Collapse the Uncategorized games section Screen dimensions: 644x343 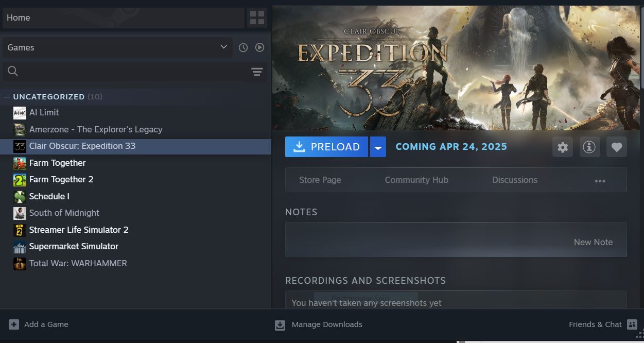7,97
